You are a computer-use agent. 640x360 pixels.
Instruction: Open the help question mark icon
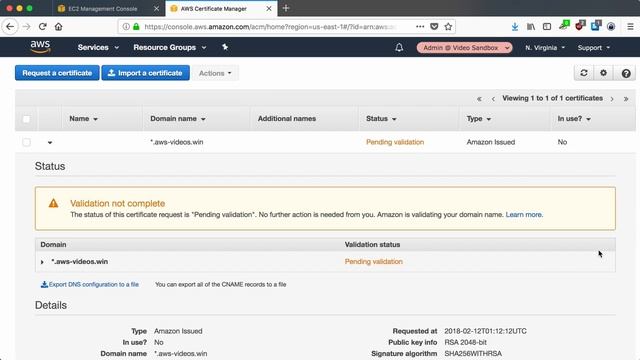click(626, 73)
